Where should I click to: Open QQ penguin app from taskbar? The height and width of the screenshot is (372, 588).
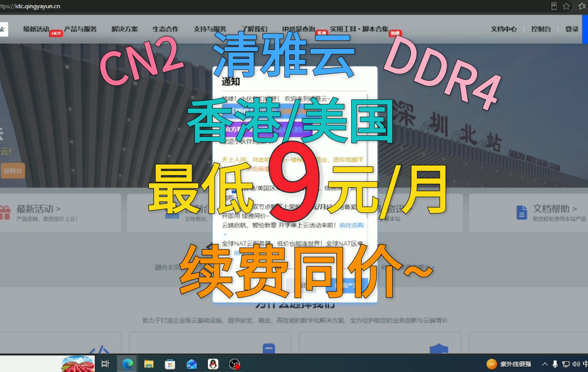click(x=213, y=364)
